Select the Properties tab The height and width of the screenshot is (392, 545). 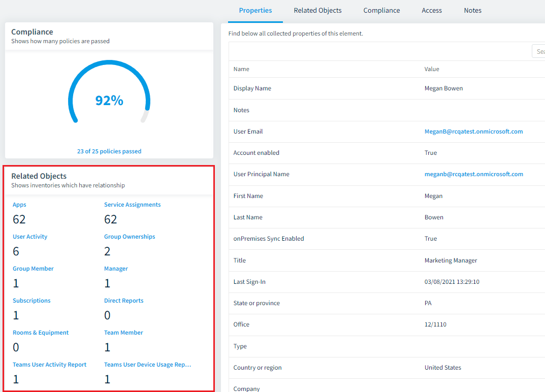click(255, 11)
